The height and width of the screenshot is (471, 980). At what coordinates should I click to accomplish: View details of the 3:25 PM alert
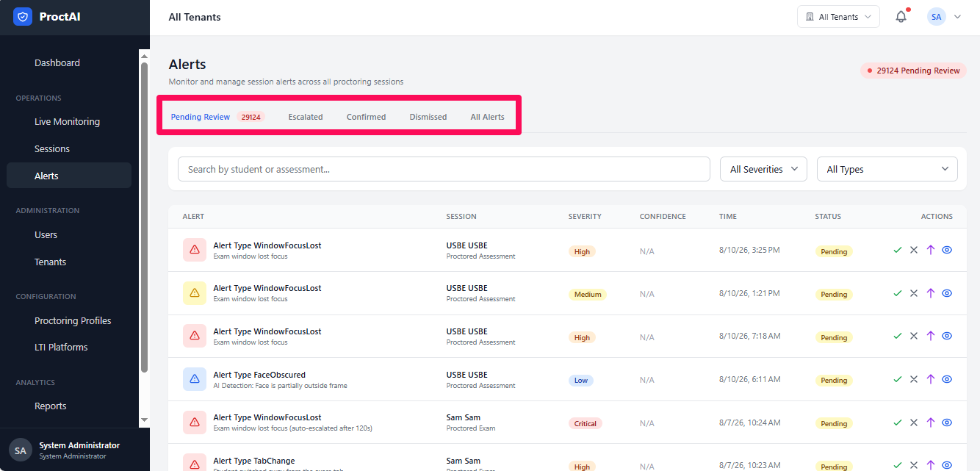947,250
